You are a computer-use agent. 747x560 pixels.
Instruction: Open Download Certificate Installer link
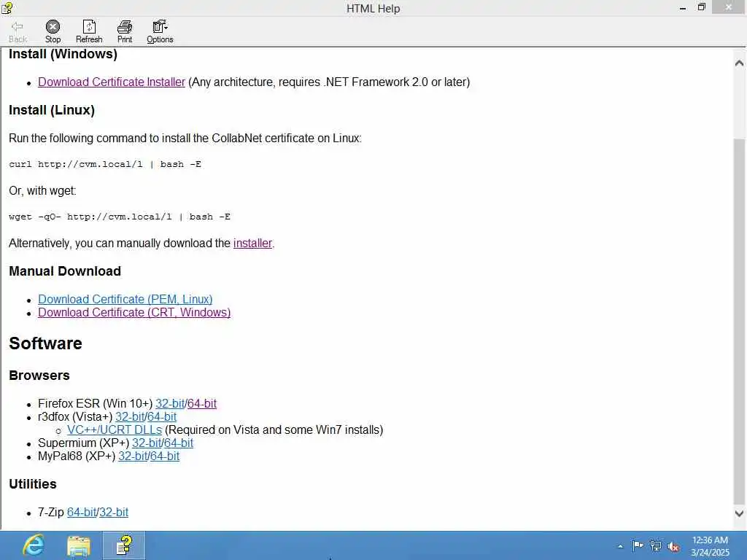pos(112,82)
